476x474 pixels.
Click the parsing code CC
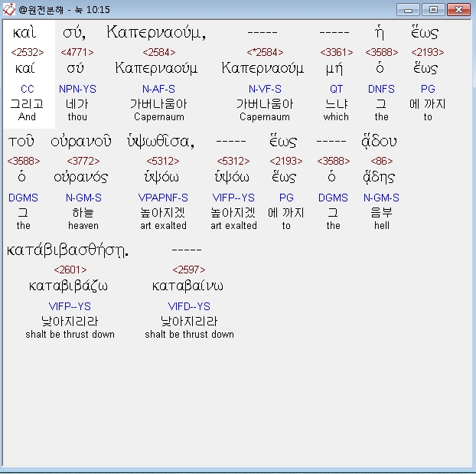28,89
